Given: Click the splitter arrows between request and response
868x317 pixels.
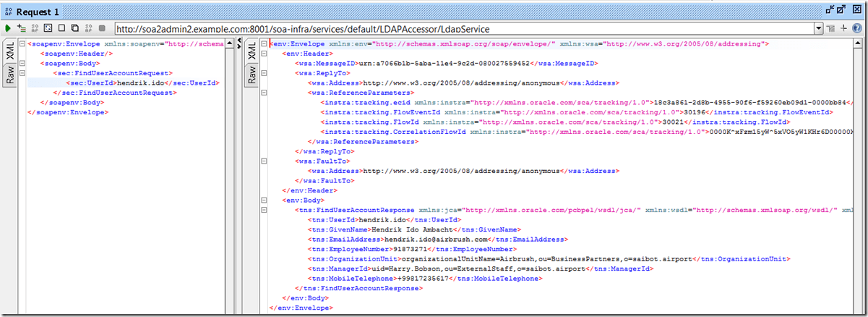Looking at the screenshot, I should (x=239, y=45).
